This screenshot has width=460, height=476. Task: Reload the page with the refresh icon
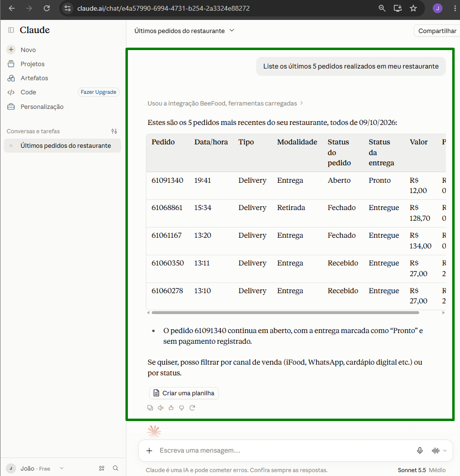(47, 8)
